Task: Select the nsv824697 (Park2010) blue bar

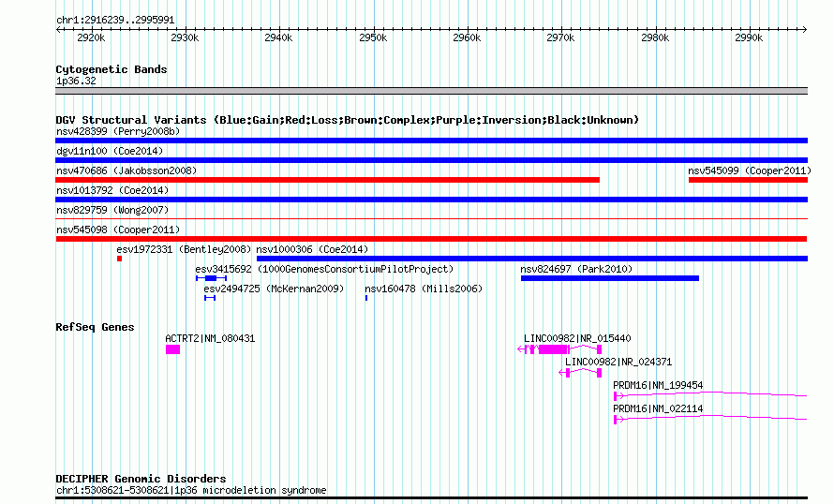Action: coord(610,278)
